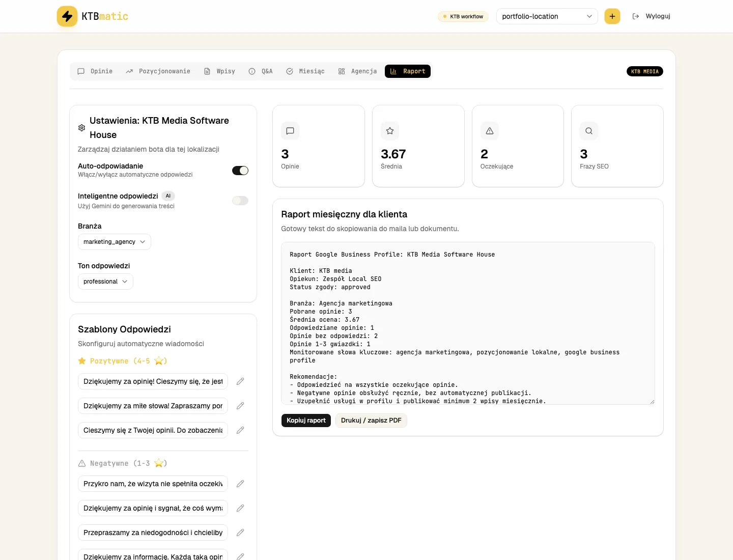Click the 'Cieszymy się z Twojej opinii' template field
The width and height of the screenshot is (733, 560).
(x=153, y=430)
